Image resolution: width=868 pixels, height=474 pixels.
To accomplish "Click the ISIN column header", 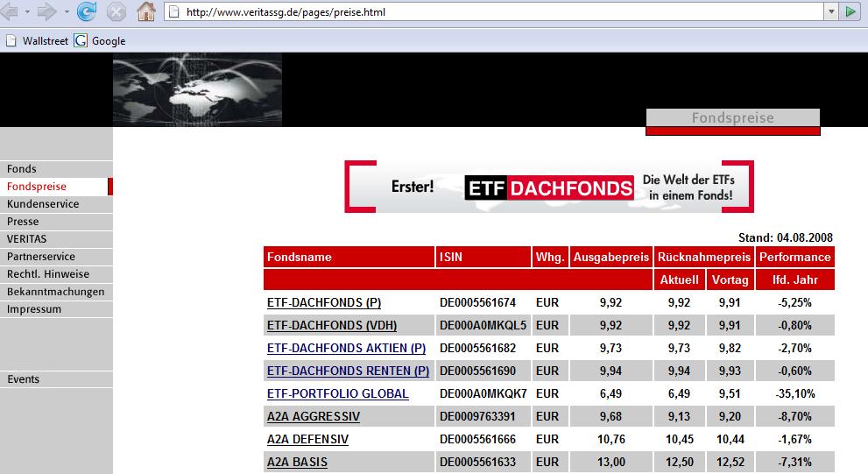I will [x=483, y=257].
